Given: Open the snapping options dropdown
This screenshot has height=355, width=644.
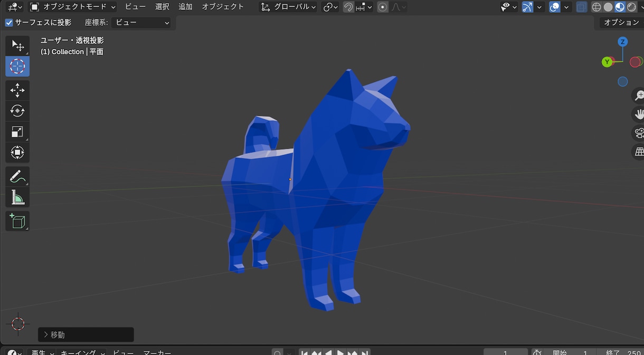Looking at the screenshot, I should 364,7.
